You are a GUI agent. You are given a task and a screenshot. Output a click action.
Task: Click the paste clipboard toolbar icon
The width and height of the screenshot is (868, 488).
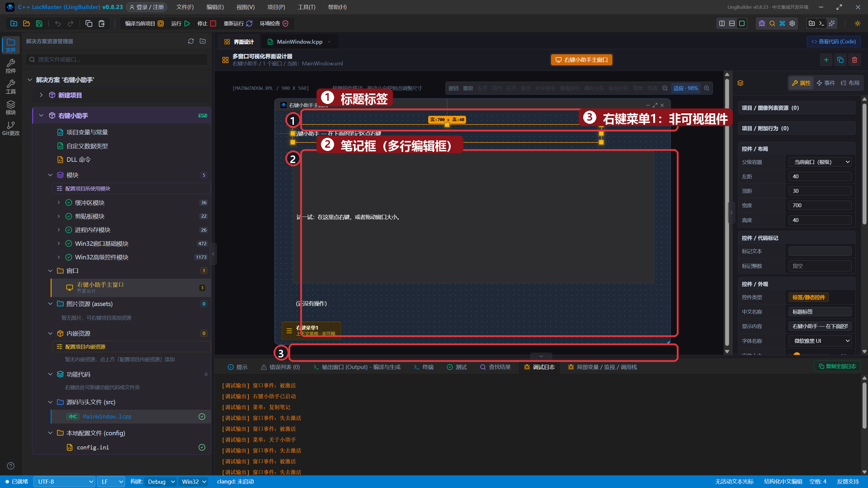[x=101, y=23]
